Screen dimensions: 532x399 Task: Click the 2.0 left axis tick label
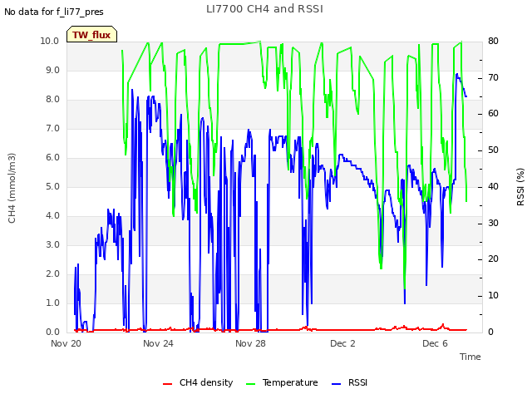52,273
